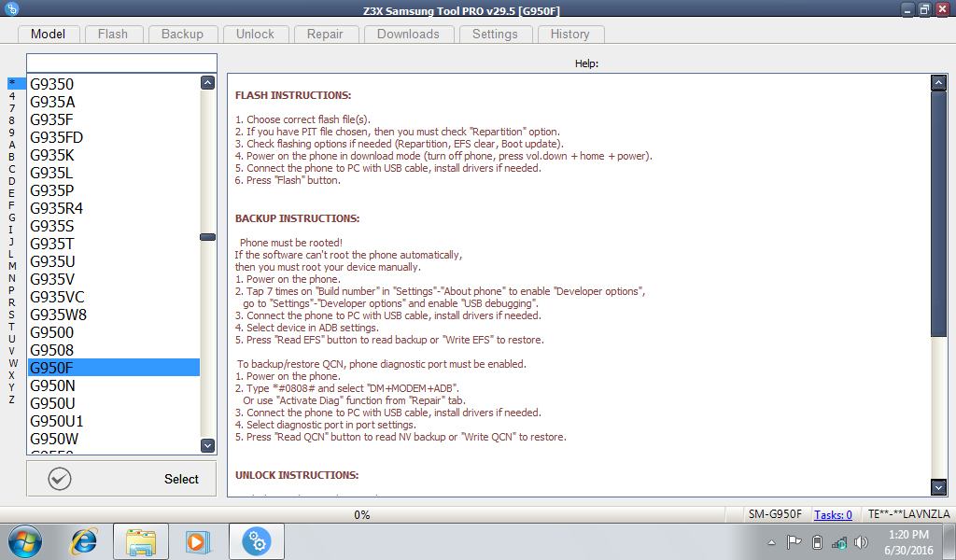Click the Help panel scrollbar thumb
Screen dimensions: 956x560
point(938,213)
